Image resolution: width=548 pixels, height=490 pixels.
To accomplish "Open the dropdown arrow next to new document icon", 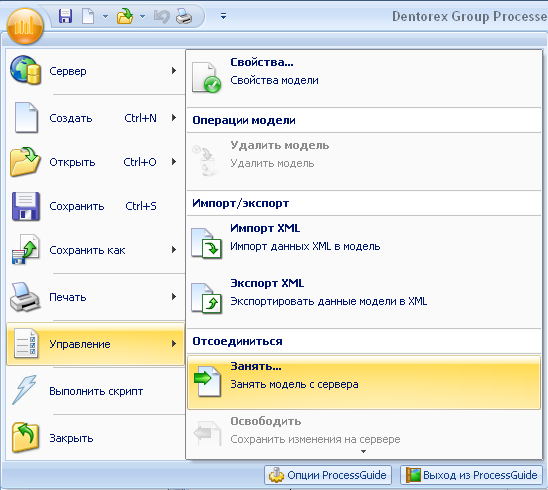I will click(x=105, y=16).
